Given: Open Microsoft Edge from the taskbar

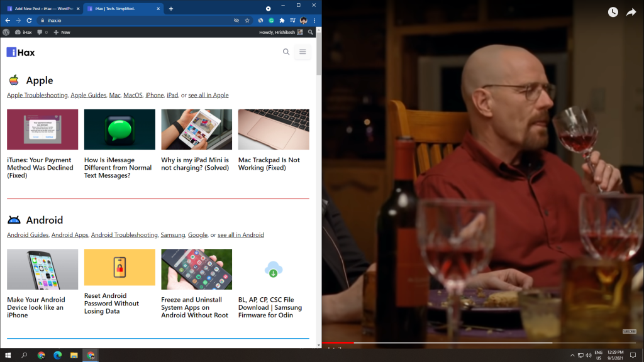Looking at the screenshot, I should [x=57, y=355].
